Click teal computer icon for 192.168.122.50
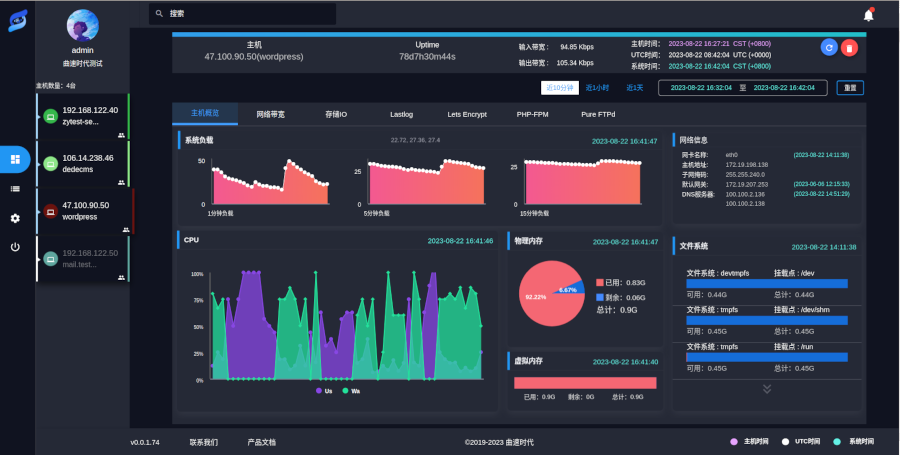 click(x=51, y=259)
